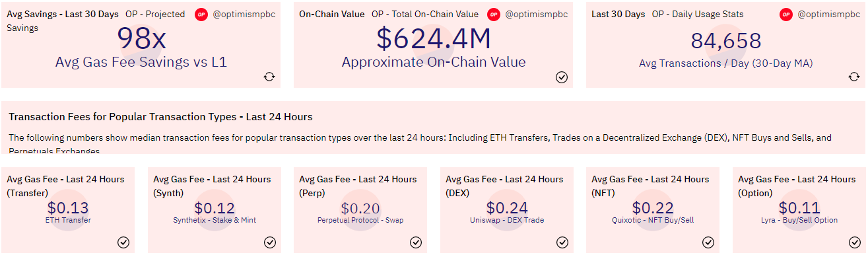The image size is (868, 255).
Task: Open @optimismpbc link in Daily Usage Stats card
Action: pos(828,14)
